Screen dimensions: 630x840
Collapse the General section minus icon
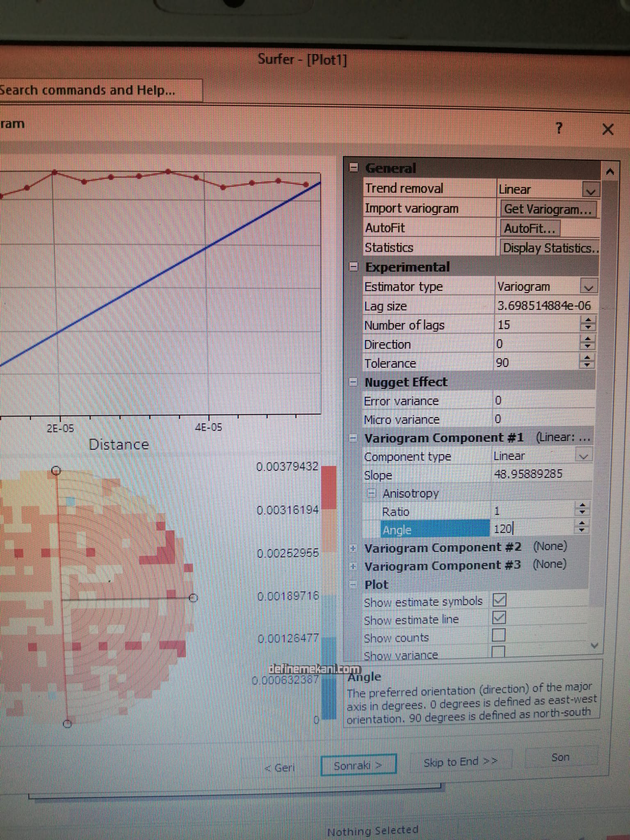pos(354,168)
